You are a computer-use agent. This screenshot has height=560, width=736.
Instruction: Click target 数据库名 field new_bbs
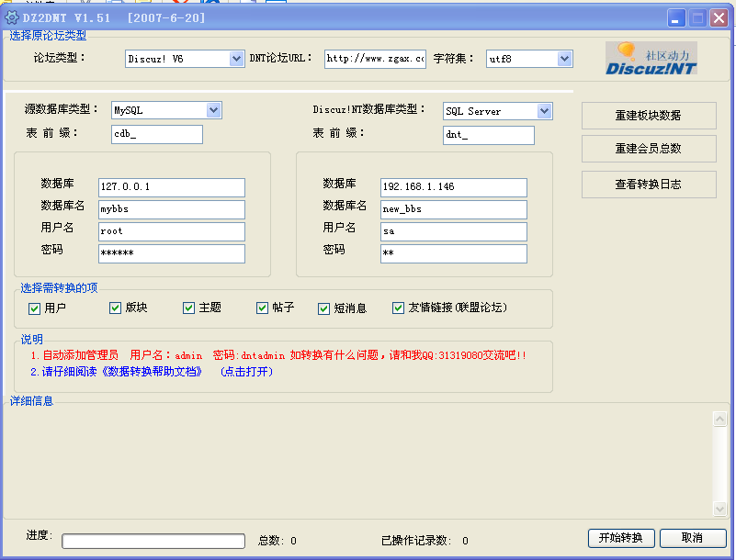[454, 209]
